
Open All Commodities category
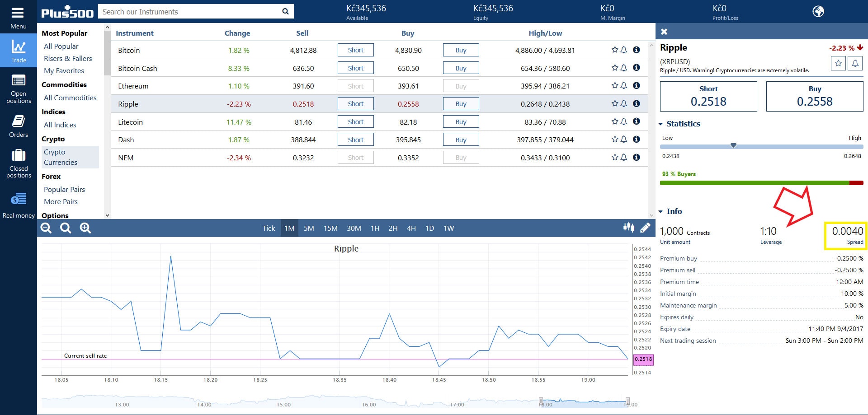click(x=70, y=98)
